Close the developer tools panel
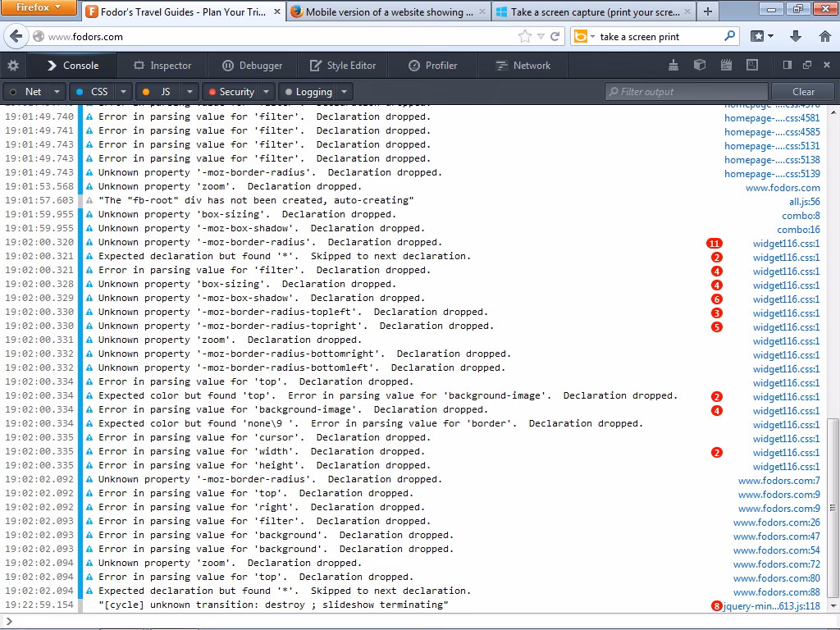The image size is (840, 630). 827,65
